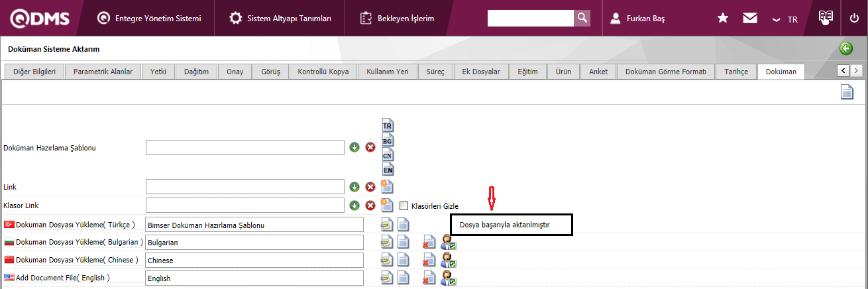Click the QDMS logo
Image resolution: width=868 pixels, height=289 pixels.
click(40, 18)
